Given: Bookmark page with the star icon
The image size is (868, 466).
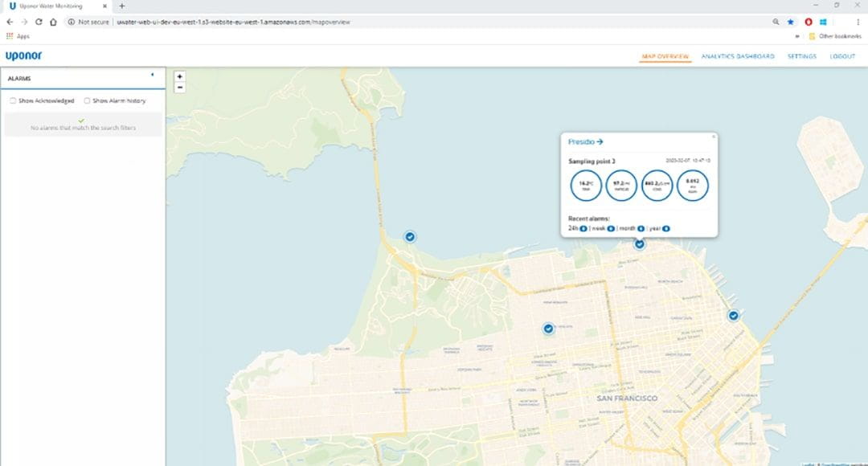Looking at the screenshot, I should (x=790, y=22).
